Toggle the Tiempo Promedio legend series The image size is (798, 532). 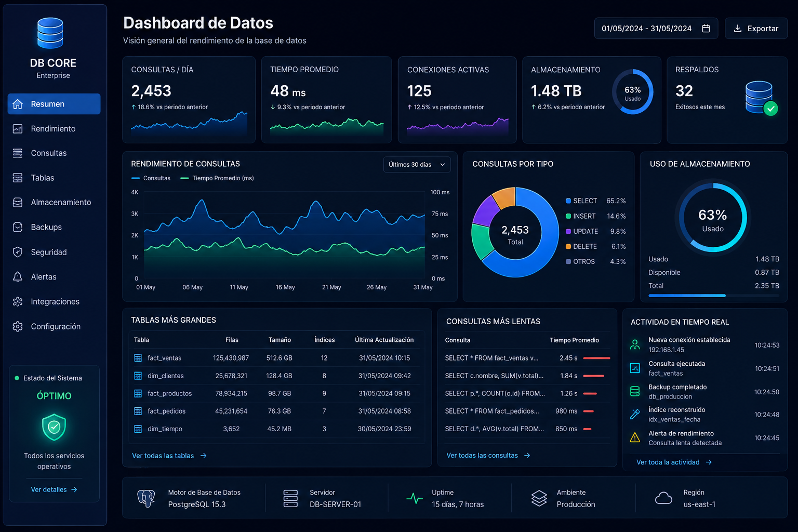click(x=217, y=178)
